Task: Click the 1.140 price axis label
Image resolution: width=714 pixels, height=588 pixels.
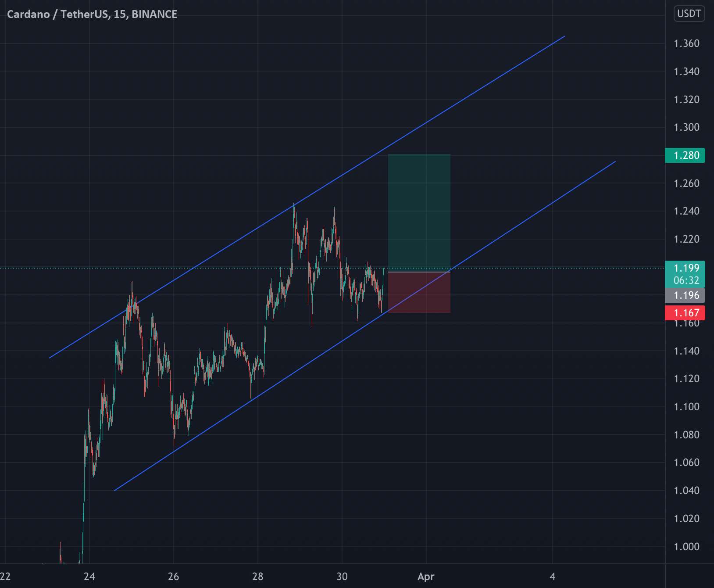Action: coord(686,351)
